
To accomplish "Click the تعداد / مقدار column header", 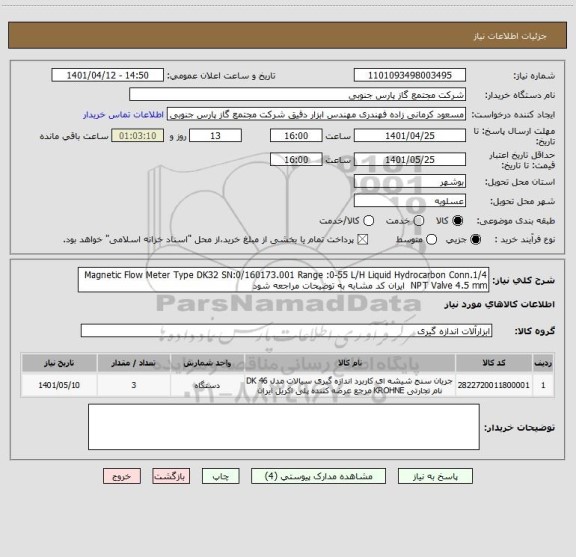I will [x=134, y=363].
